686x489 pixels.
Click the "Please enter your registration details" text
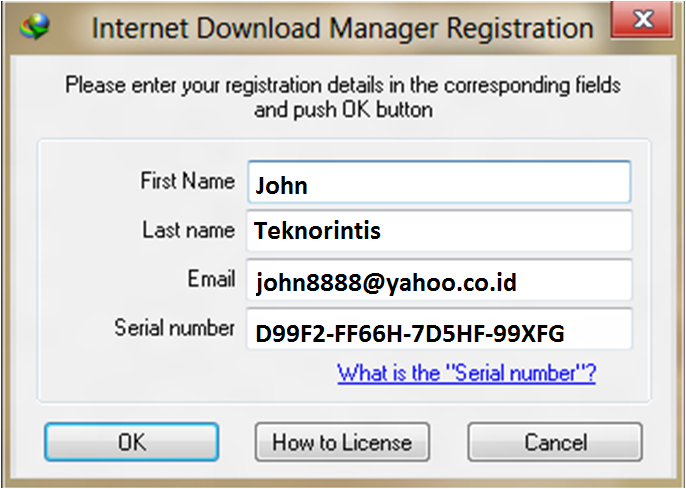click(343, 85)
